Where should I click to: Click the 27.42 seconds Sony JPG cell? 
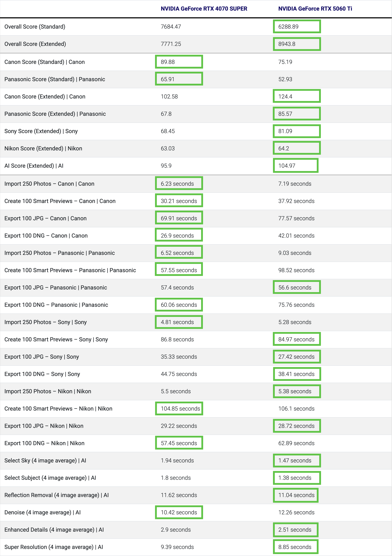pyautogui.click(x=297, y=357)
